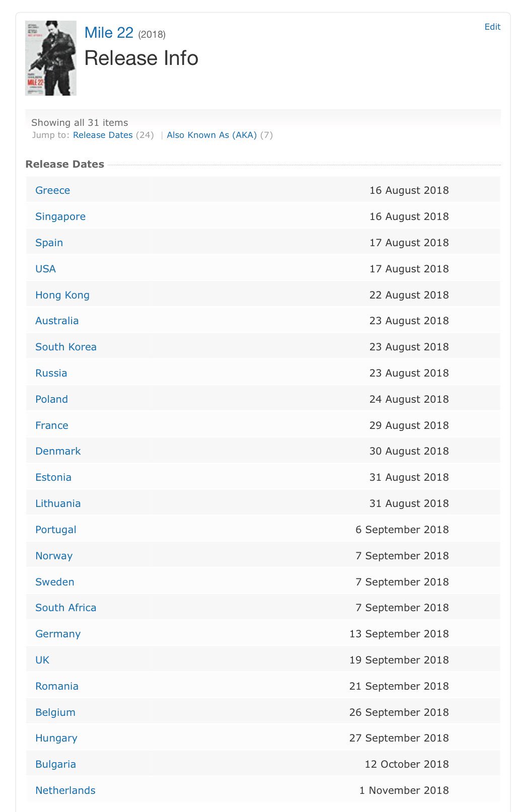
Task: Open the Mile 22 poster thumbnail
Action: 51,58
